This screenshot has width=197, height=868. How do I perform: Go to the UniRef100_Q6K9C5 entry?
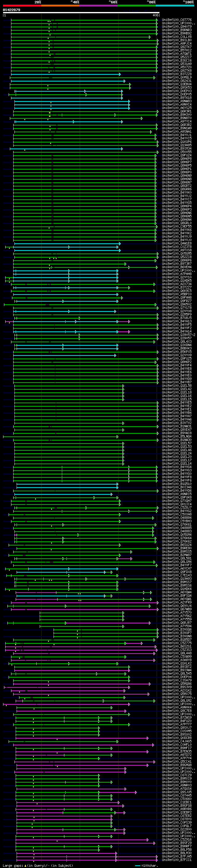[x=177, y=291]
